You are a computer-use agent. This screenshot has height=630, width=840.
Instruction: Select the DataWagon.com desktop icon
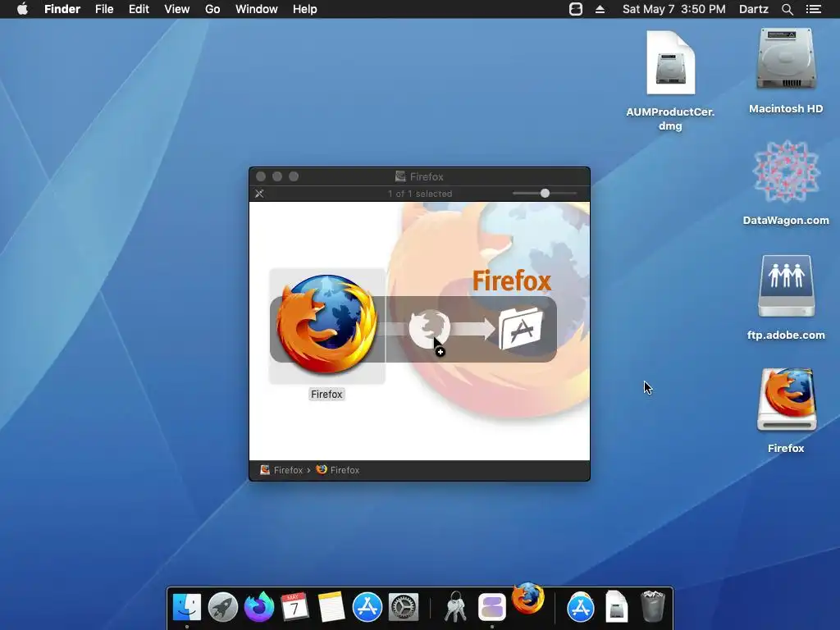point(786,171)
